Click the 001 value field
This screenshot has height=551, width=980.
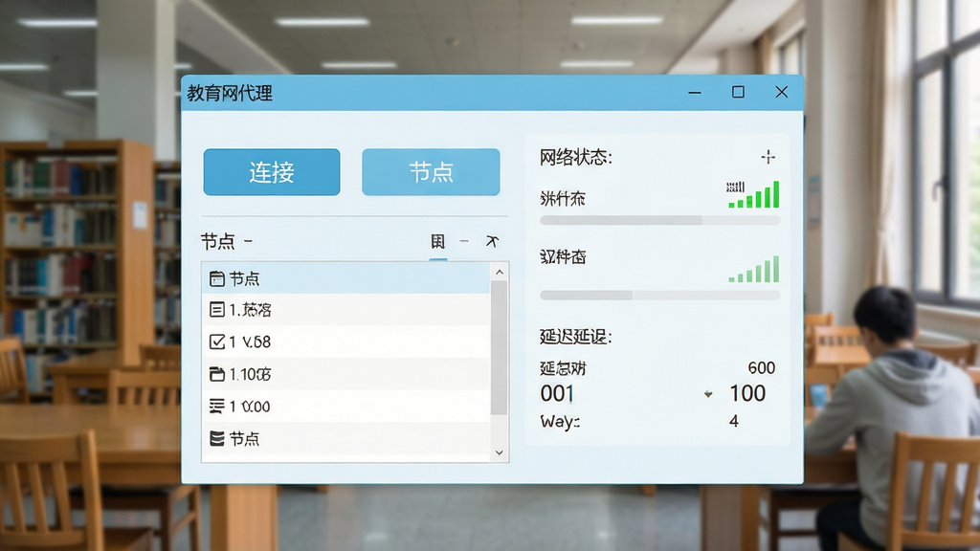(557, 393)
